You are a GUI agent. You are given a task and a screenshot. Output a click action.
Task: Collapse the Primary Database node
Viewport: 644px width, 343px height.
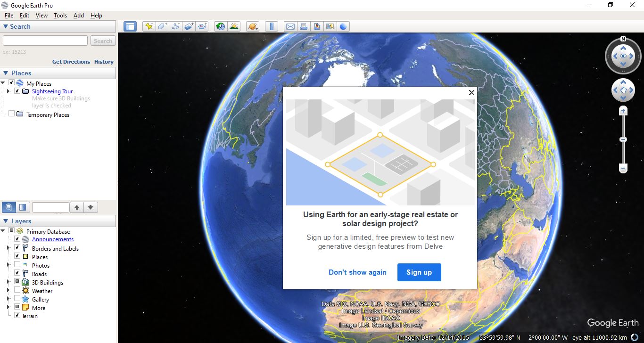tap(3, 231)
